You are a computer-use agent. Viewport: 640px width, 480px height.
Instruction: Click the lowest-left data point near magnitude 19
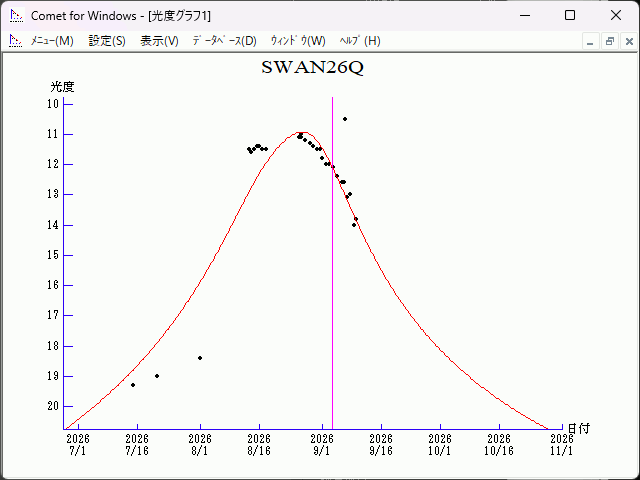pos(133,385)
